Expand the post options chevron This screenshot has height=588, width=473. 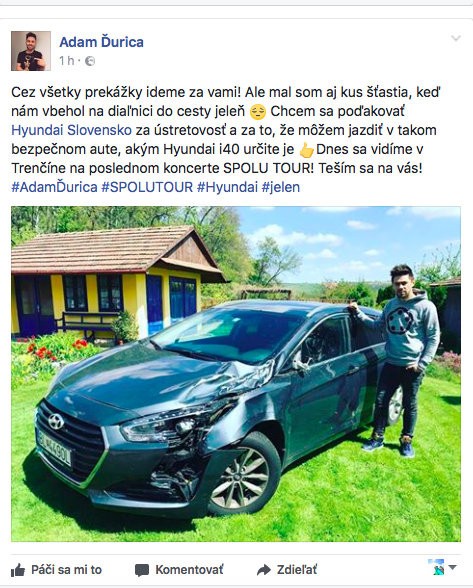click(456, 38)
